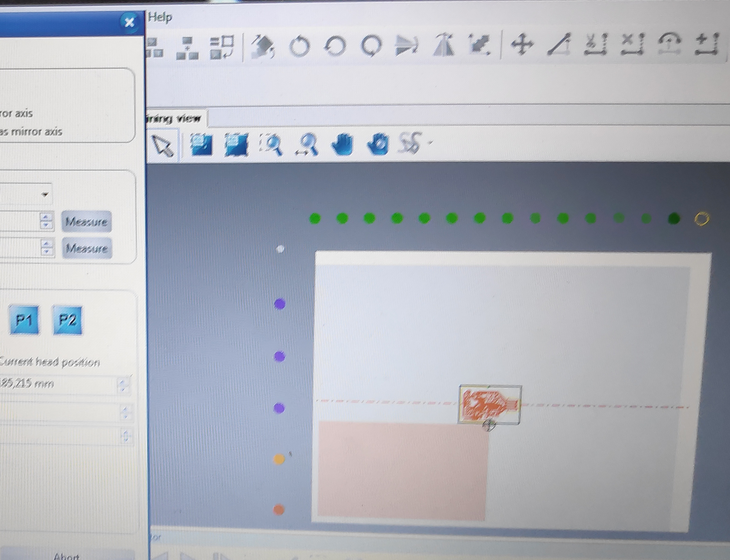Switch to the Machining view tab
The height and width of the screenshot is (560, 730).
pyautogui.click(x=176, y=119)
